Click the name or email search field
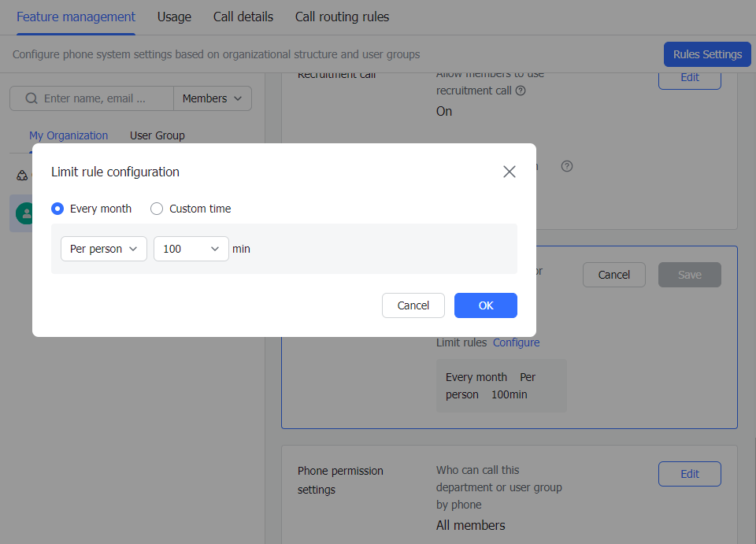 point(102,98)
